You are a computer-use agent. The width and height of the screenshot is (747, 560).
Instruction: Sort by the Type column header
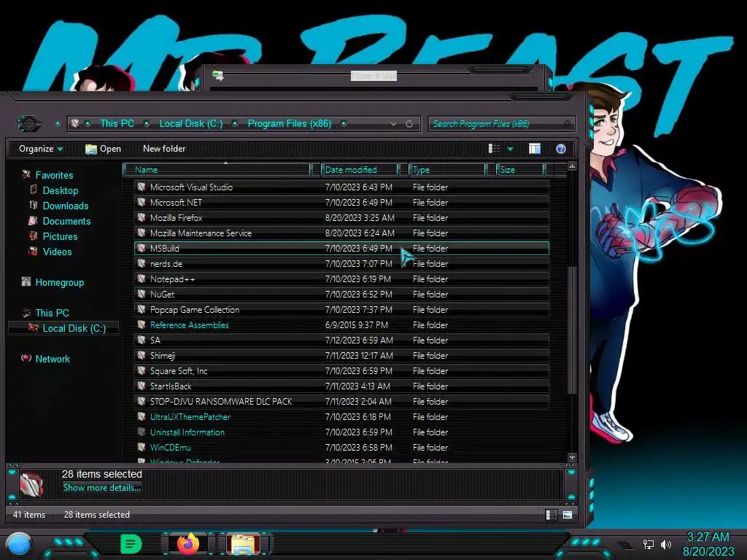point(447,169)
